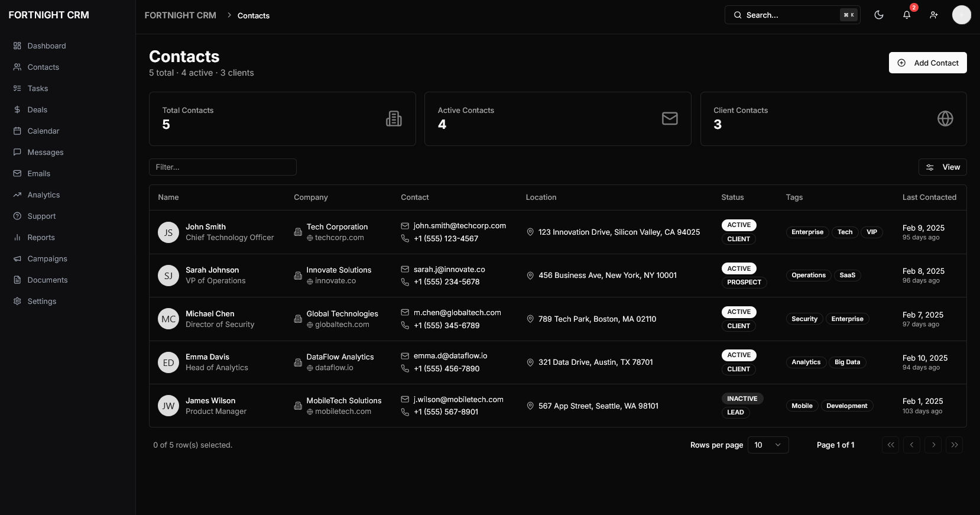Click the Big Data tag on Emma Davis
The width and height of the screenshot is (980, 515).
click(x=848, y=362)
